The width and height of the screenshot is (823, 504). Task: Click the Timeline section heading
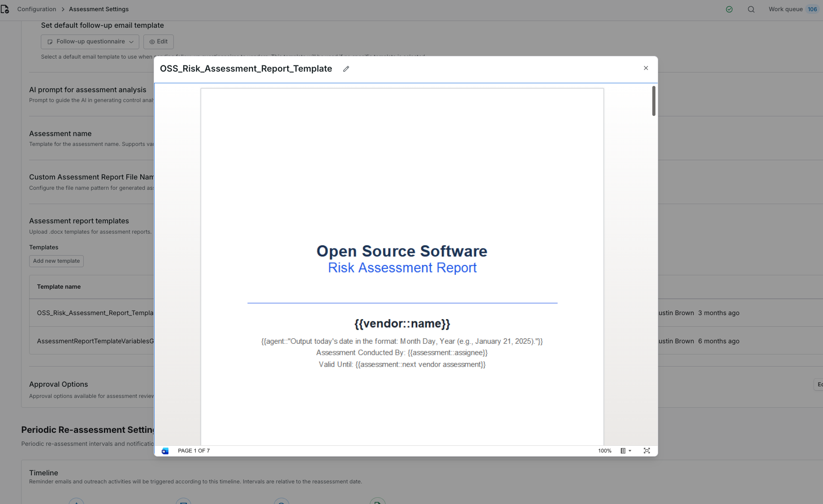[43, 473]
